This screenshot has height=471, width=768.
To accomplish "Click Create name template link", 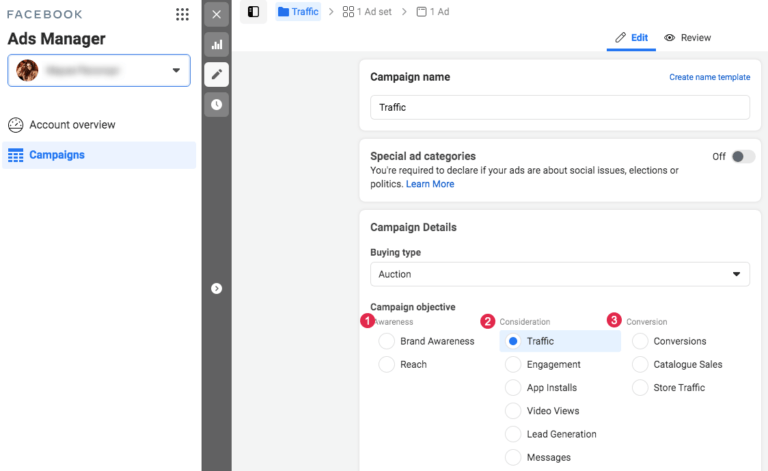I will [x=710, y=77].
